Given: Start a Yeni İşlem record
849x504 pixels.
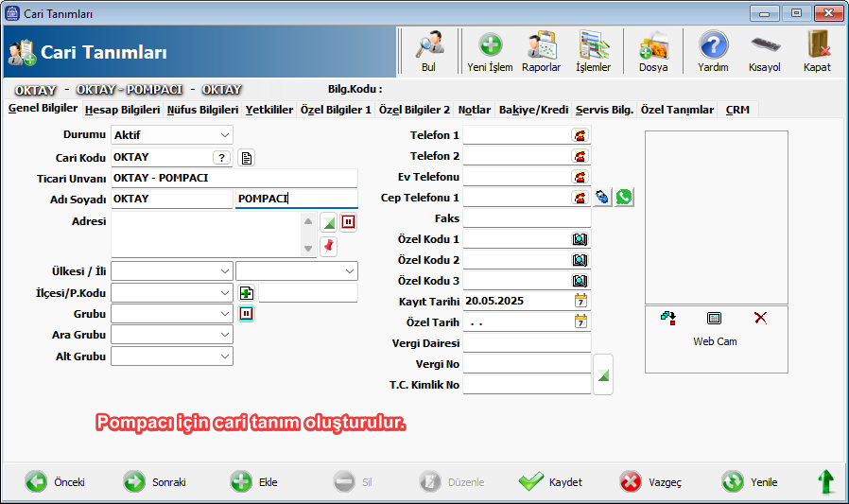Looking at the screenshot, I should pyautogui.click(x=490, y=51).
